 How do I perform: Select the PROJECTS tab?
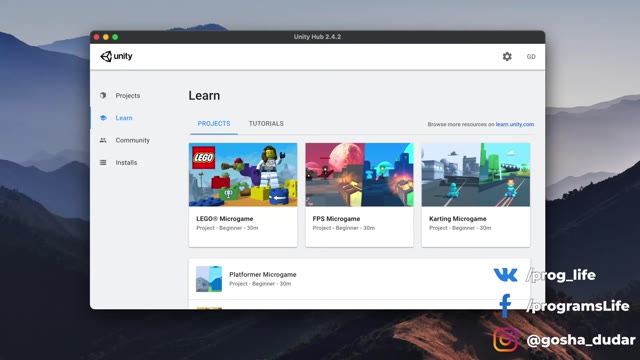tap(214, 124)
